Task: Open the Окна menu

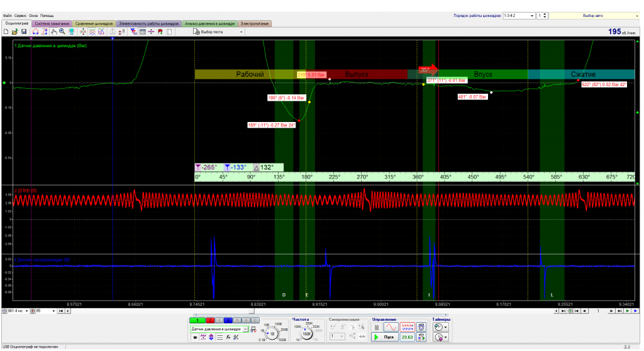Action: 33,16
